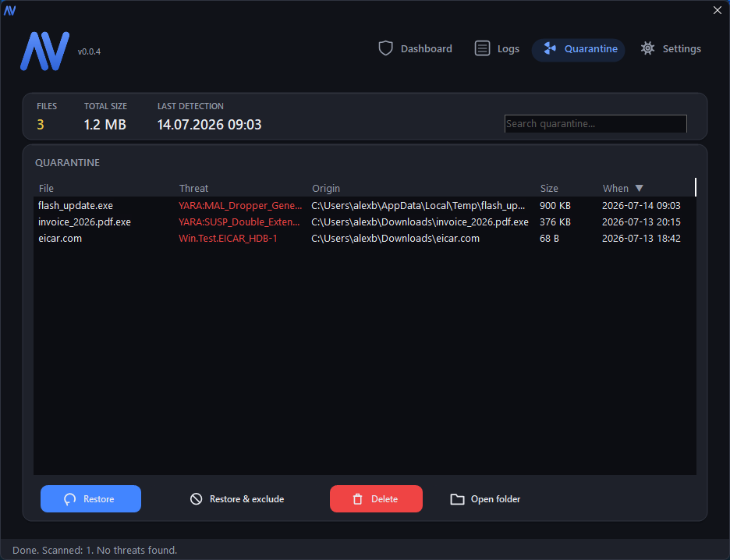Select the invoice_2026.pdf.exe file
Viewport: 730px width, 560px height.
84,222
